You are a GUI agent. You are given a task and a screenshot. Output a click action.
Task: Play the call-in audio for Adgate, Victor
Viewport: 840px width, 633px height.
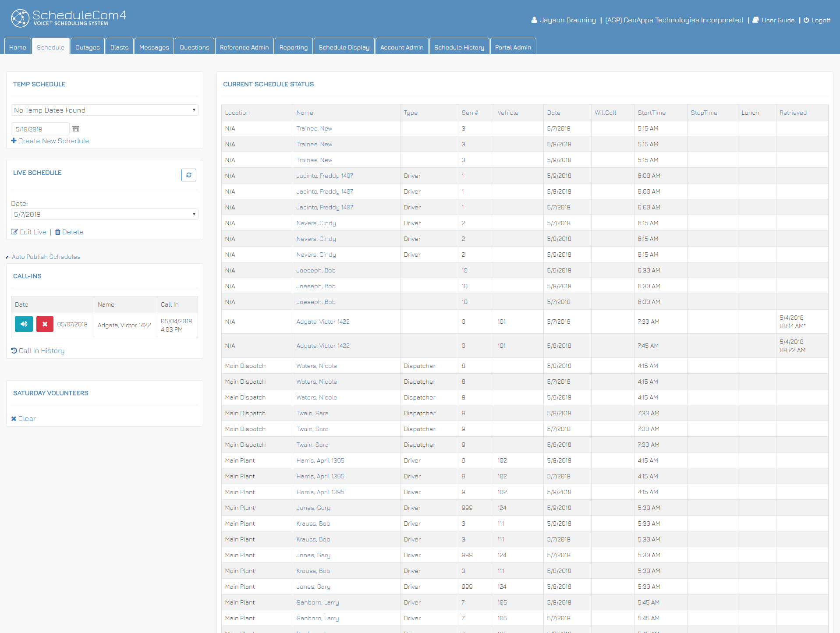coord(24,324)
